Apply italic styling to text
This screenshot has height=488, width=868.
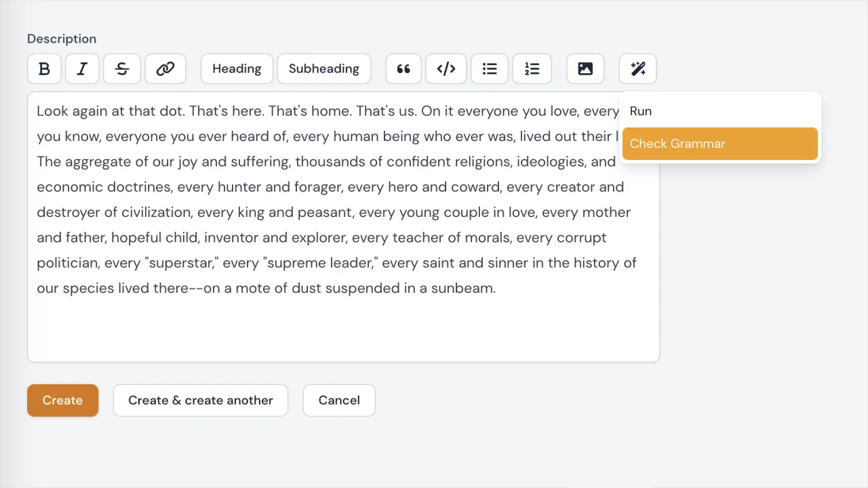82,68
